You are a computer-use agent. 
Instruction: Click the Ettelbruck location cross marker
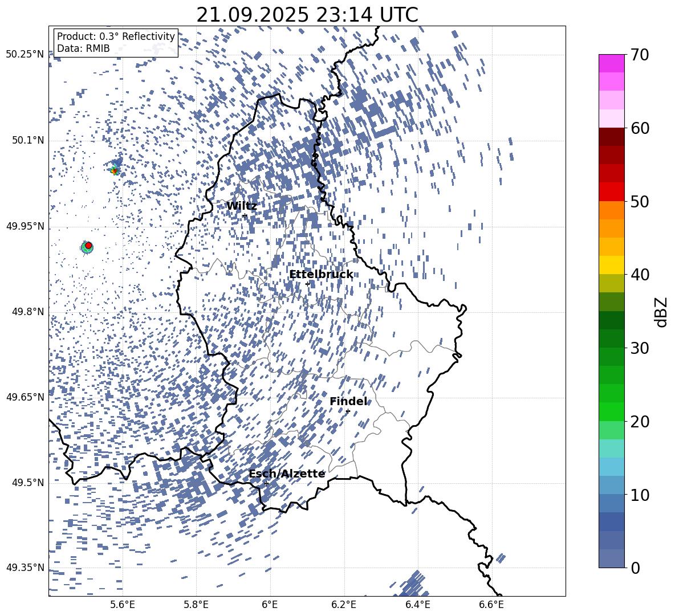[307, 284]
